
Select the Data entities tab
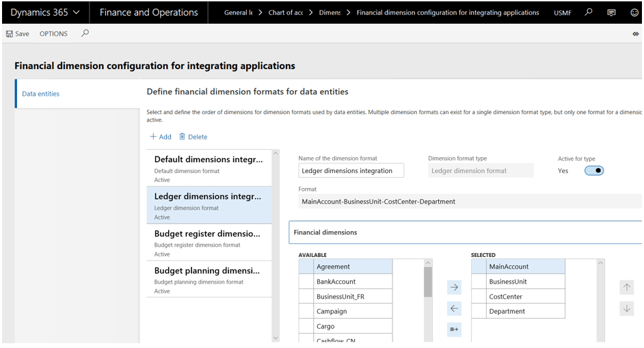pyautogui.click(x=41, y=94)
